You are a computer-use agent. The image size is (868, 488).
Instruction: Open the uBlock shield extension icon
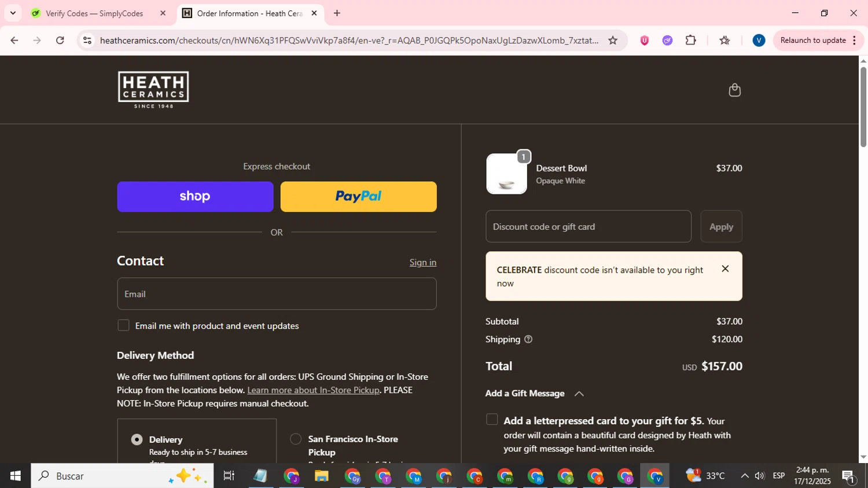point(644,41)
